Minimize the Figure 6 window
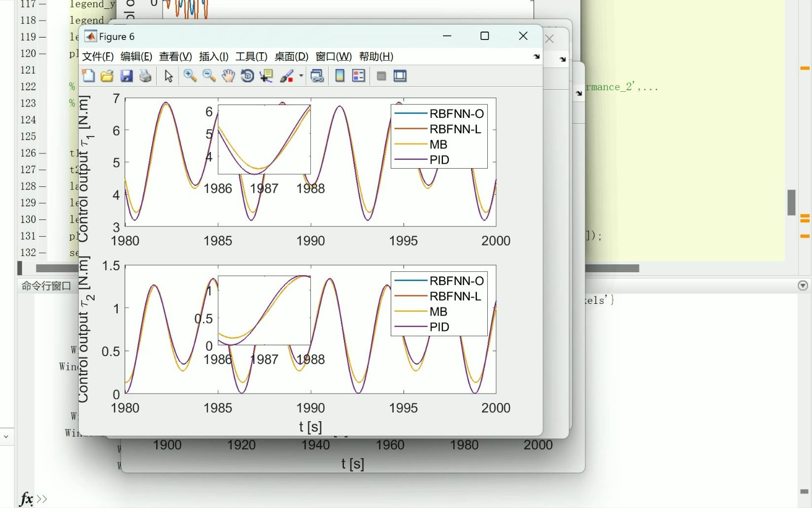The height and width of the screenshot is (508, 812). pos(447,36)
